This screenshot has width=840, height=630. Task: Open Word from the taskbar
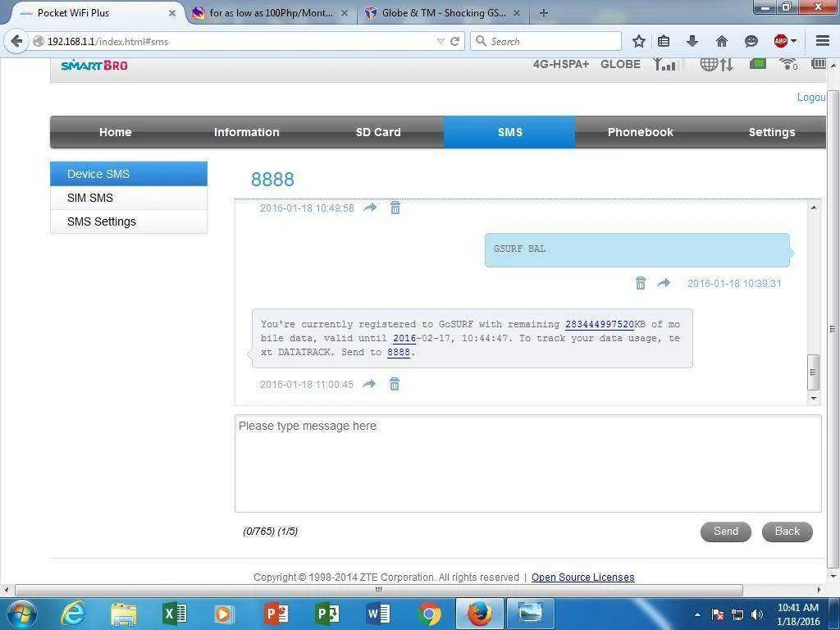(x=378, y=614)
